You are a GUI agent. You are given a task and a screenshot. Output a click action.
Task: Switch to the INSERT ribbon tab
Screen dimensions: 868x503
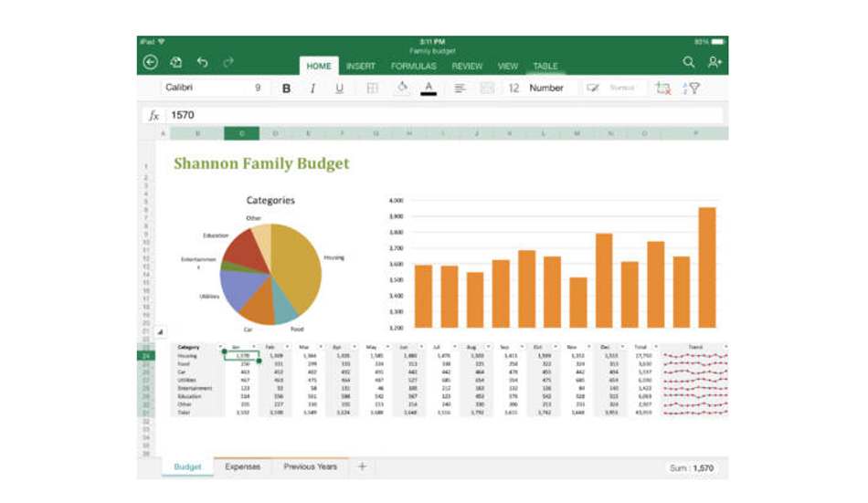[x=360, y=67]
